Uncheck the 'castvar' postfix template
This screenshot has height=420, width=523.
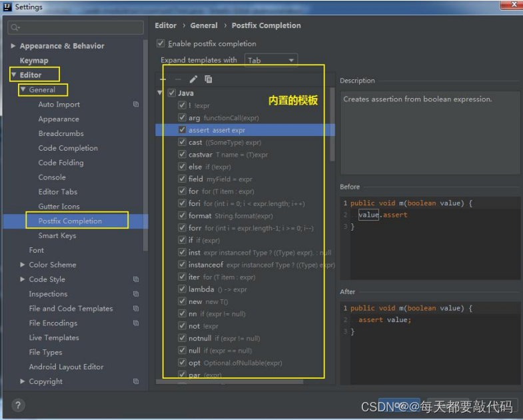[x=182, y=154]
